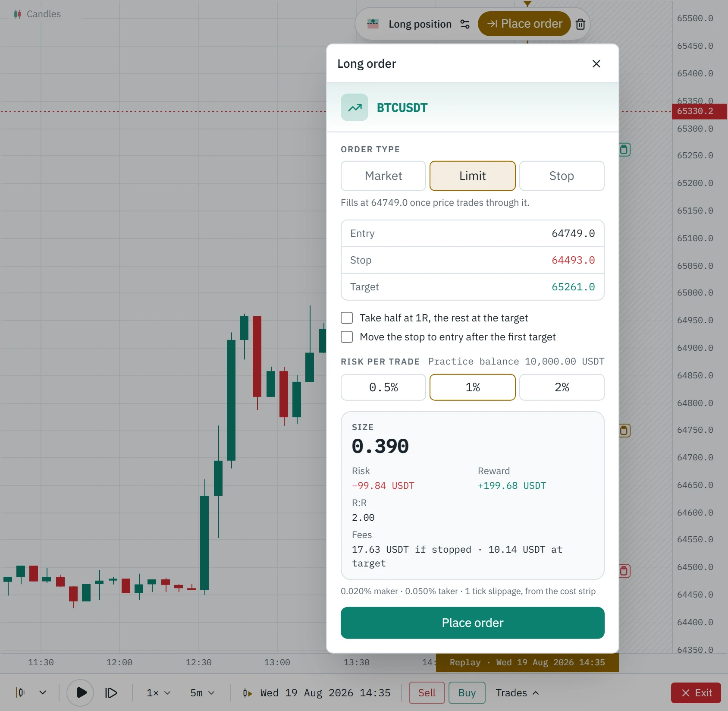Click the 65330.2 current price label
This screenshot has height=711, width=728.
(x=700, y=111)
